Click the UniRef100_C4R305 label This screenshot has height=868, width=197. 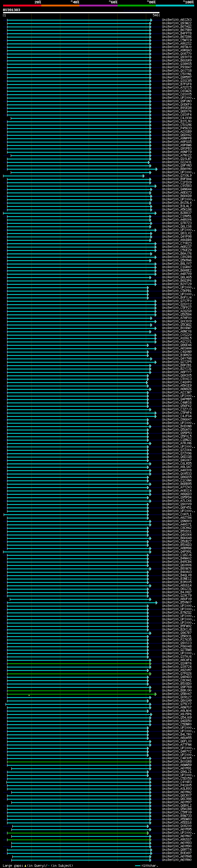point(176,758)
